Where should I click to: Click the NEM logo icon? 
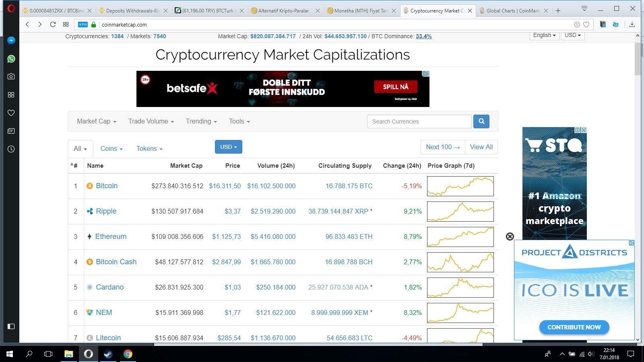[x=90, y=313]
